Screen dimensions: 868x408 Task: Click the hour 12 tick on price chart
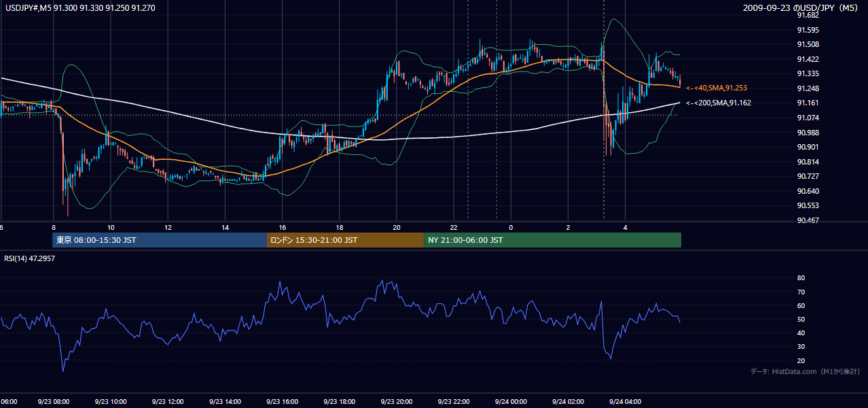pyautogui.click(x=168, y=228)
